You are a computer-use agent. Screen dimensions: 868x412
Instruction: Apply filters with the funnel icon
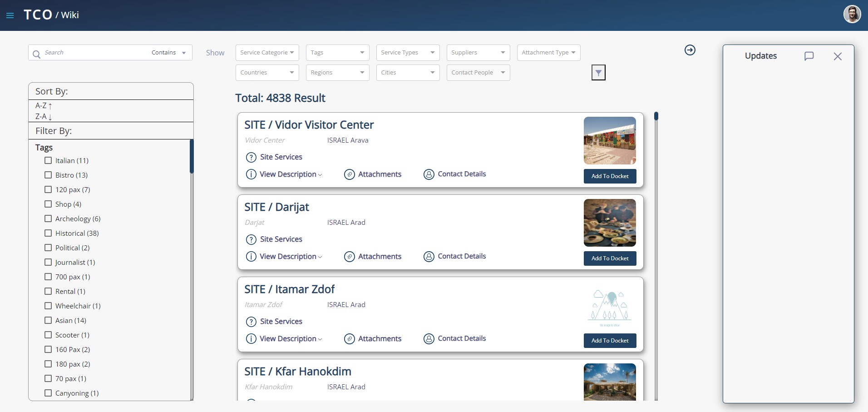coord(598,73)
